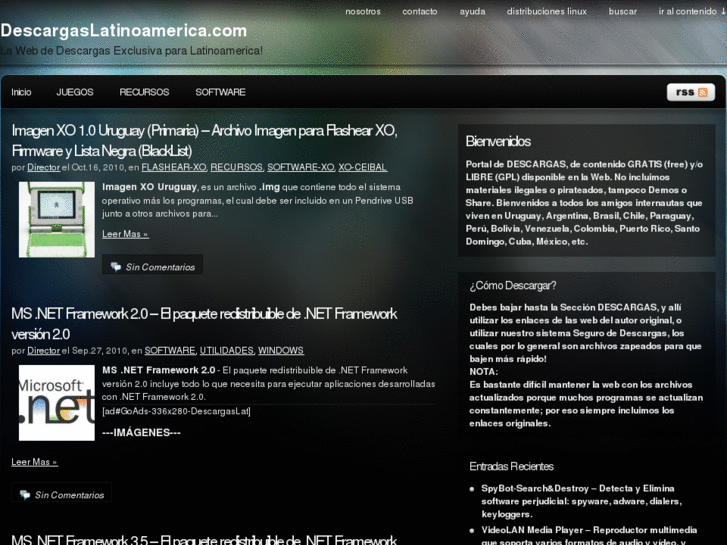Click the Entradas Recientes heading
The height and width of the screenshot is (545, 727).
point(511,467)
